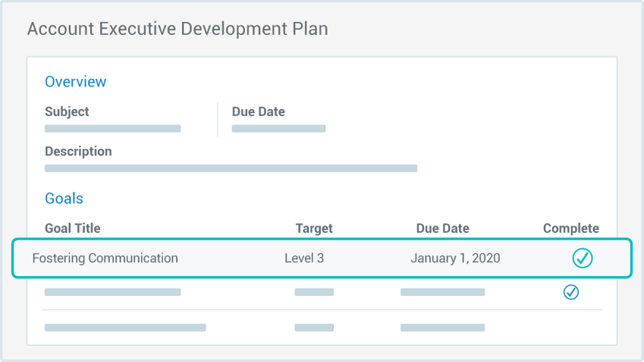Click the Description field value
This screenshot has height=362, width=644.
(x=231, y=168)
